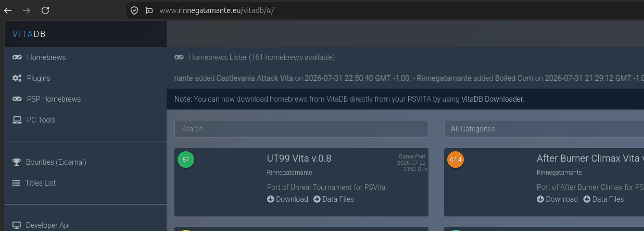
Task: Click Castlevania Attack Vita in the news ticker
Action: coord(255,78)
